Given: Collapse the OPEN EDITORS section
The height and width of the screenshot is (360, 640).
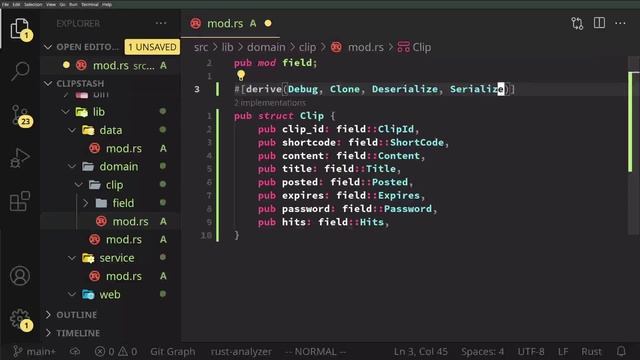Looking at the screenshot, I should point(48,47).
